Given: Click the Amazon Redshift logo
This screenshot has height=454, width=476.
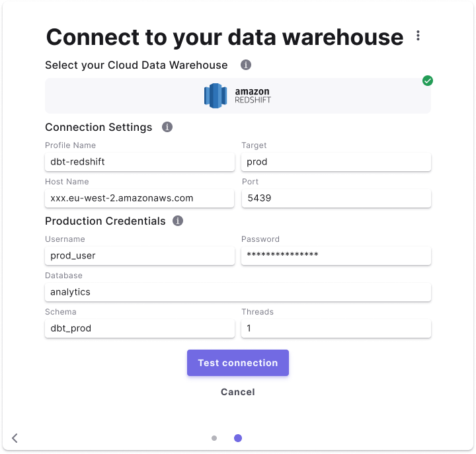Looking at the screenshot, I should [x=237, y=96].
